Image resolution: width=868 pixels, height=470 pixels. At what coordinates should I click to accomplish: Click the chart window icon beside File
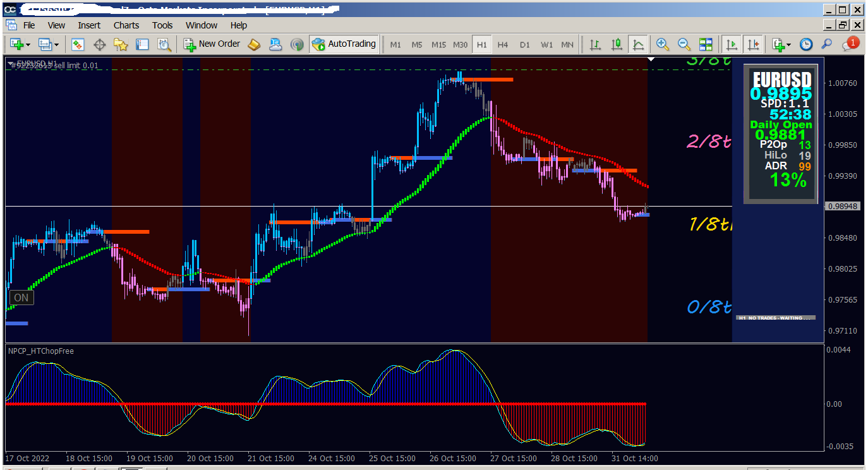coord(11,25)
